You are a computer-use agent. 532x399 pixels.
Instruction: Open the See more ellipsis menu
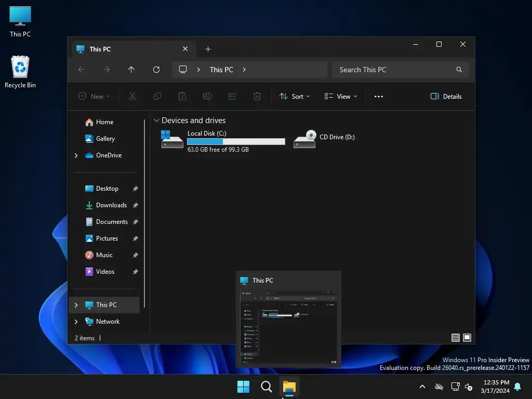379,96
